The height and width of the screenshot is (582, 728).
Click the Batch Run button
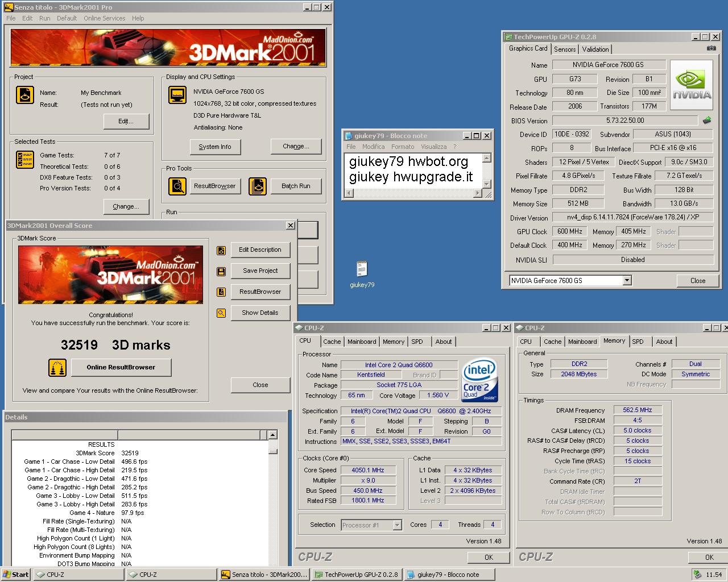pos(296,186)
